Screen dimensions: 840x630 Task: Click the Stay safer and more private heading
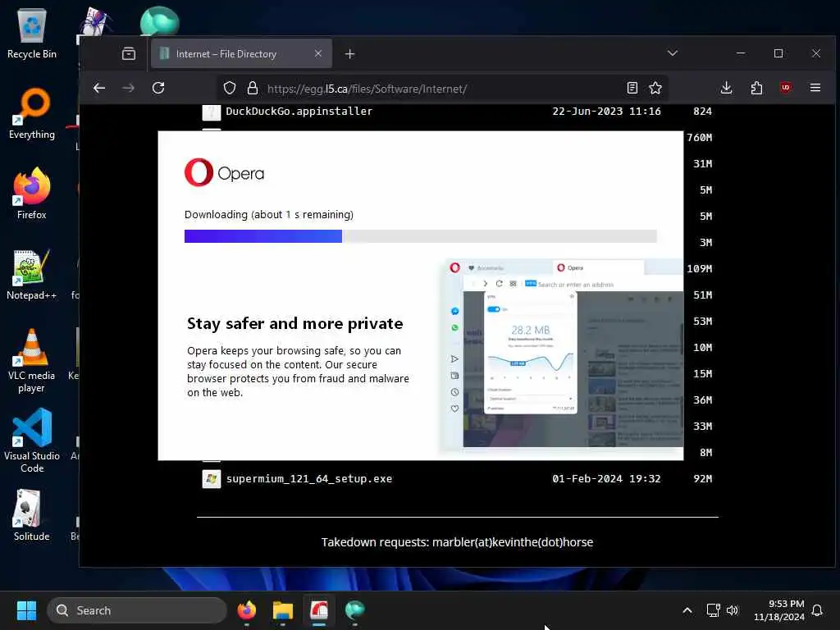(x=294, y=323)
